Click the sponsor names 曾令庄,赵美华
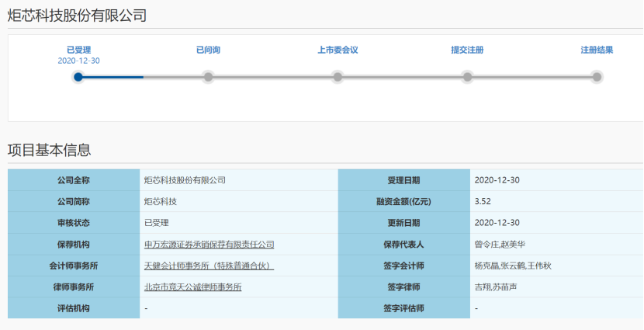This screenshot has width=644, height=330. click(500, 245)
